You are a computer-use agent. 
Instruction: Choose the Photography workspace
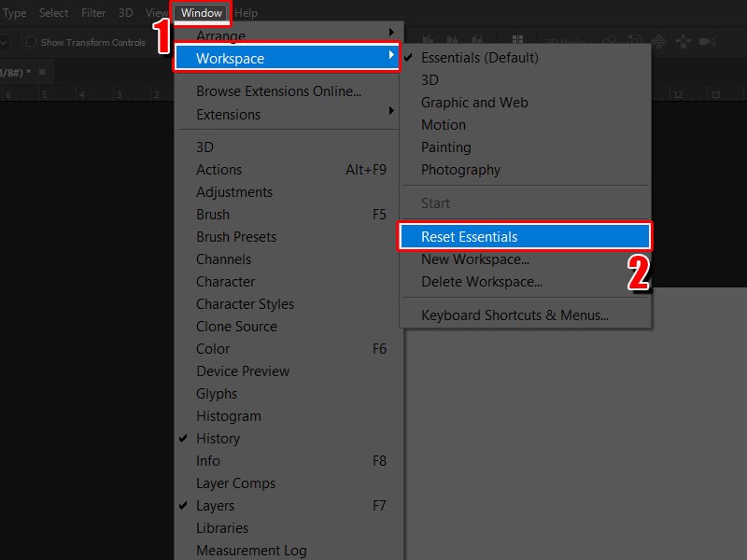pyautogui.click(x=460, y=170)
